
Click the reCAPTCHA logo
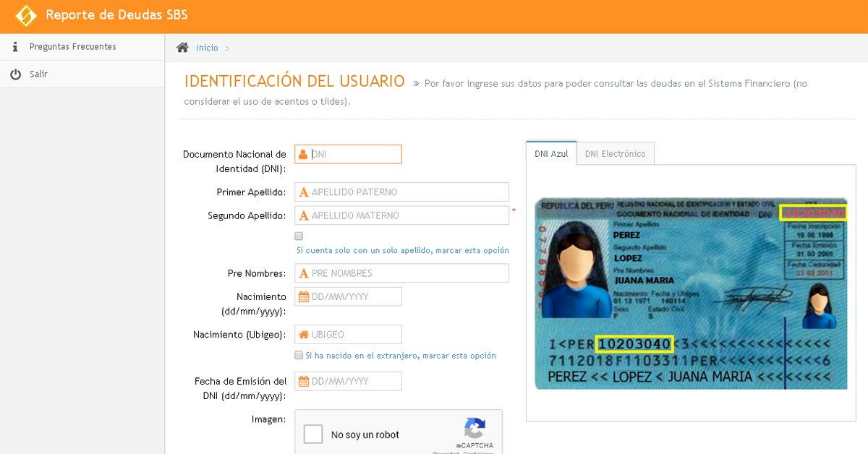[475, 428]
